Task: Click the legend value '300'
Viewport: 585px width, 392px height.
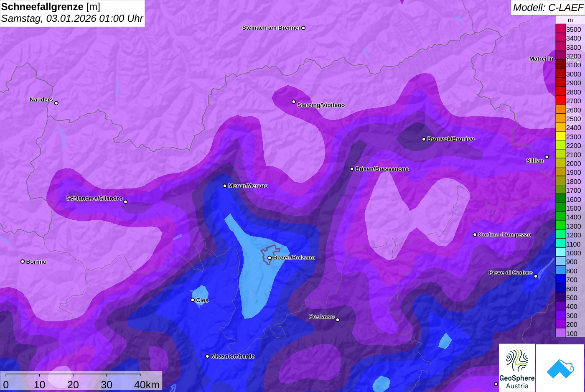Action: tap(572, 316)
